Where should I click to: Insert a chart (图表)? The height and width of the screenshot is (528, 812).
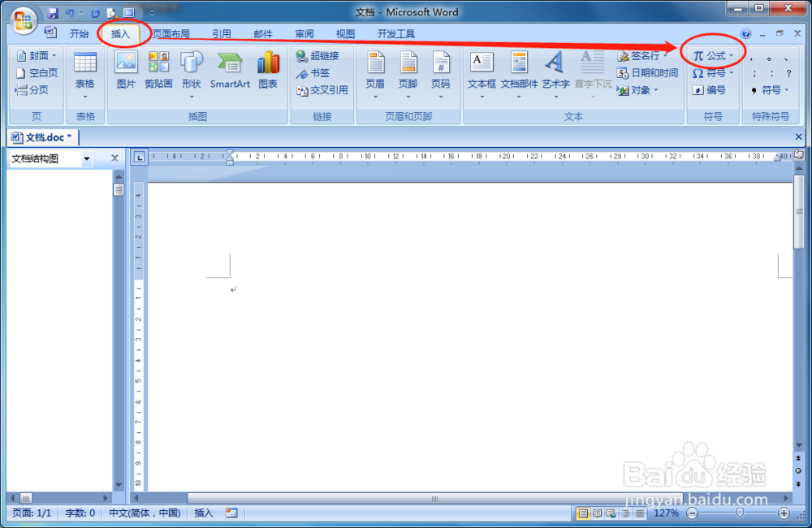coord(268,71)
